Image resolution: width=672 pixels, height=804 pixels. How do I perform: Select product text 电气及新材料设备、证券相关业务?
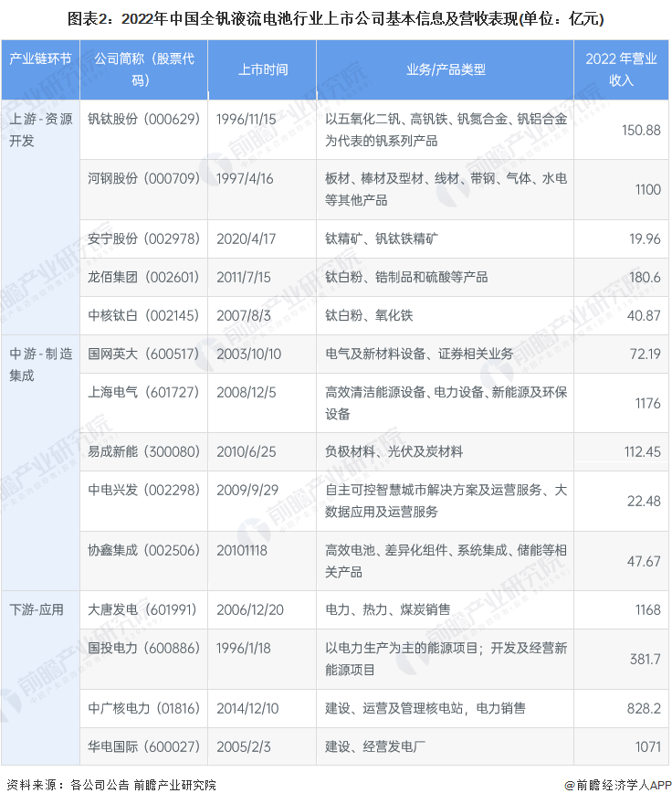[419, 354]
